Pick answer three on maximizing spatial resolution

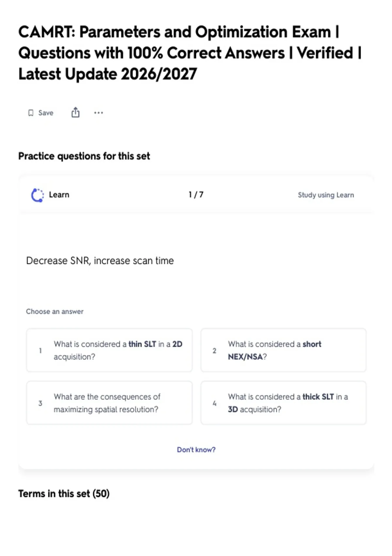coord(109,403)
